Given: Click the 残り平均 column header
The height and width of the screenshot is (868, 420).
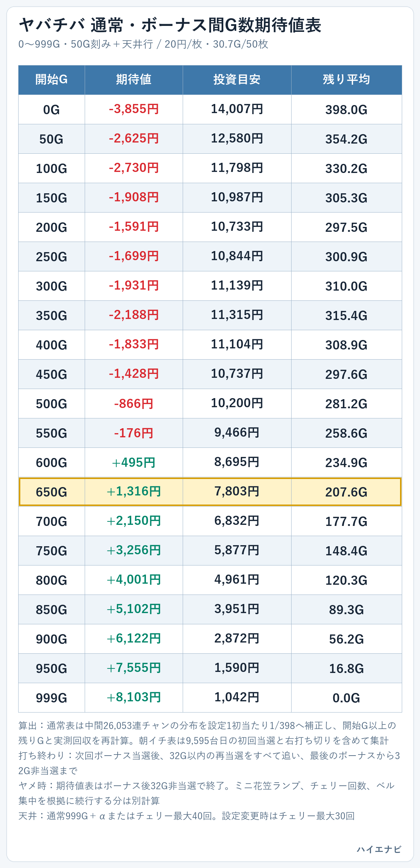Looking at the screenshot, I should 346,80.
